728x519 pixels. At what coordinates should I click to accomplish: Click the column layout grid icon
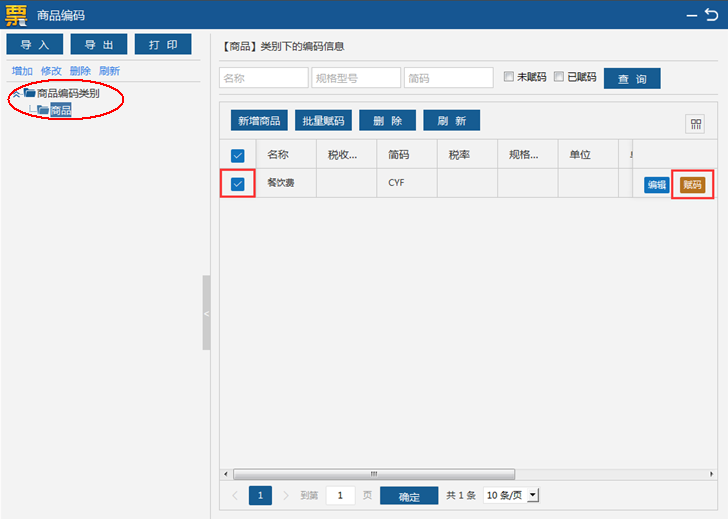tap(695, 124)
